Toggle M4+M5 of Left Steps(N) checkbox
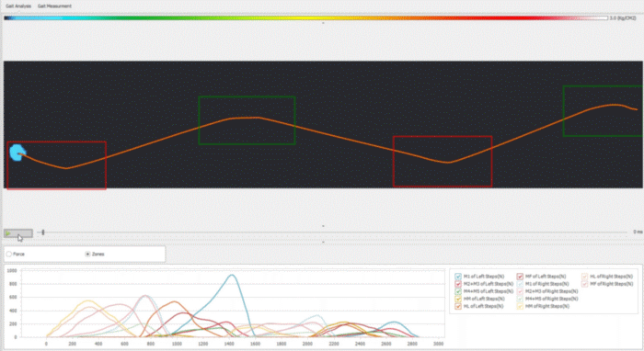Viewport: 644px width, 351px height. coord(458,291)
